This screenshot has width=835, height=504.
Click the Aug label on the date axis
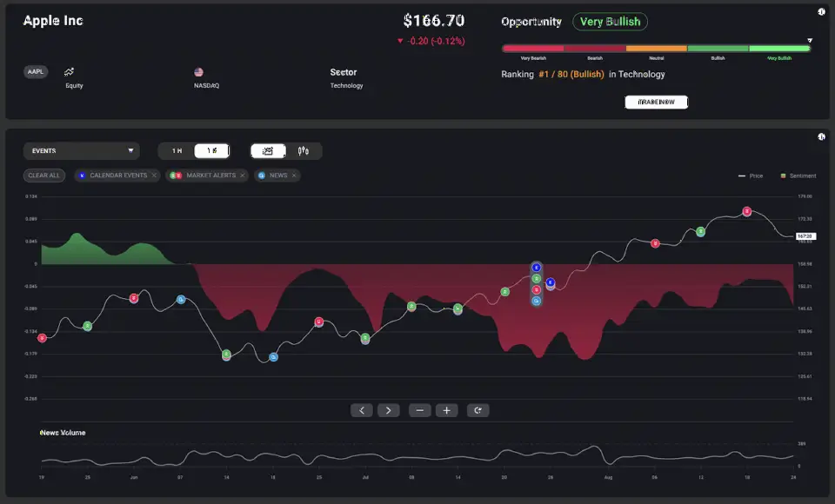pos(608,477)
